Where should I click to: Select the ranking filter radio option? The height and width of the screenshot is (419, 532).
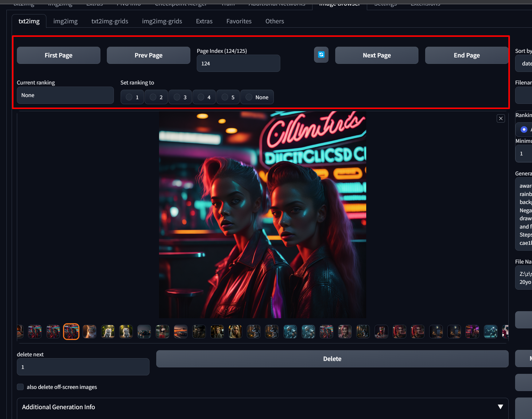pyautogui.click(x=523, y=129)
